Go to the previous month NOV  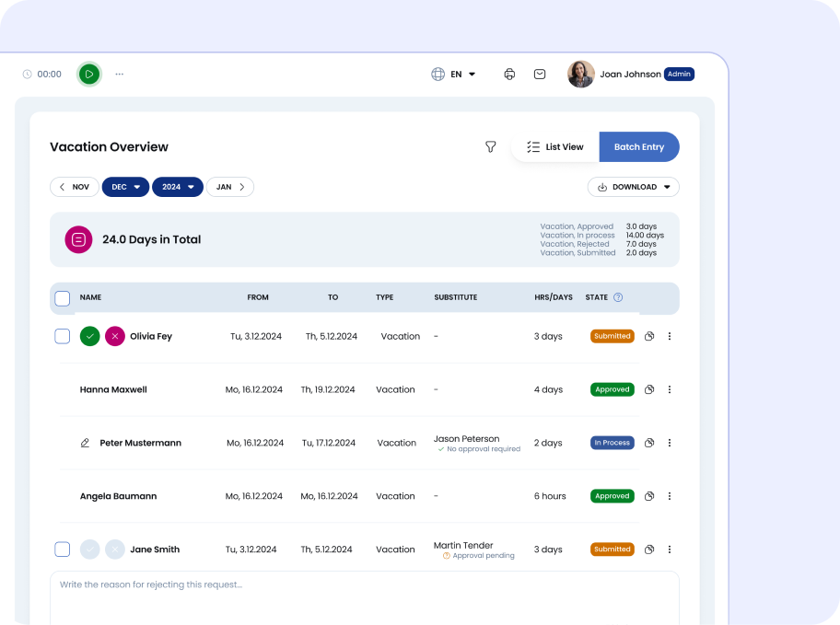[75, 187]
